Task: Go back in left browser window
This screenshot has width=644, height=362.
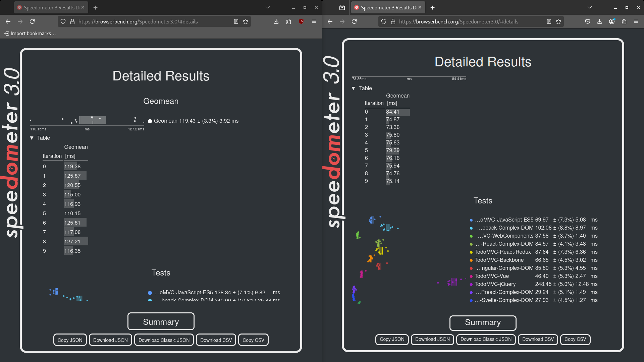Action: click(x=8, y=21)
